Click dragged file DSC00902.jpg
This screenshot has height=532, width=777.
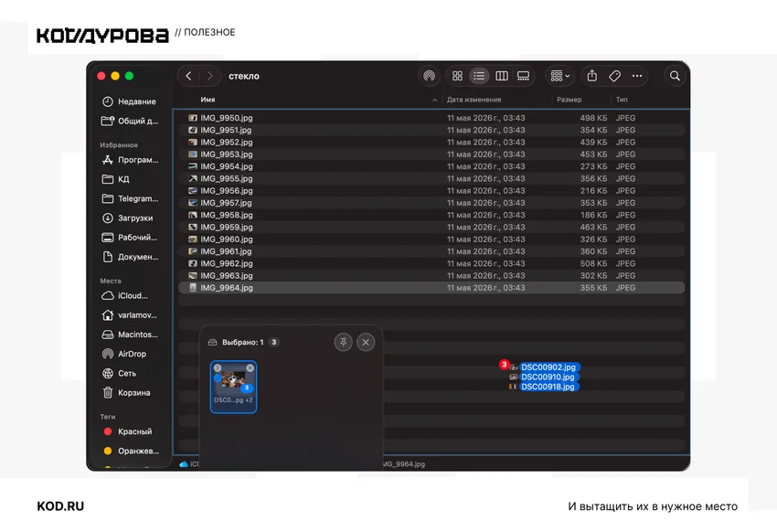point(548,367)
